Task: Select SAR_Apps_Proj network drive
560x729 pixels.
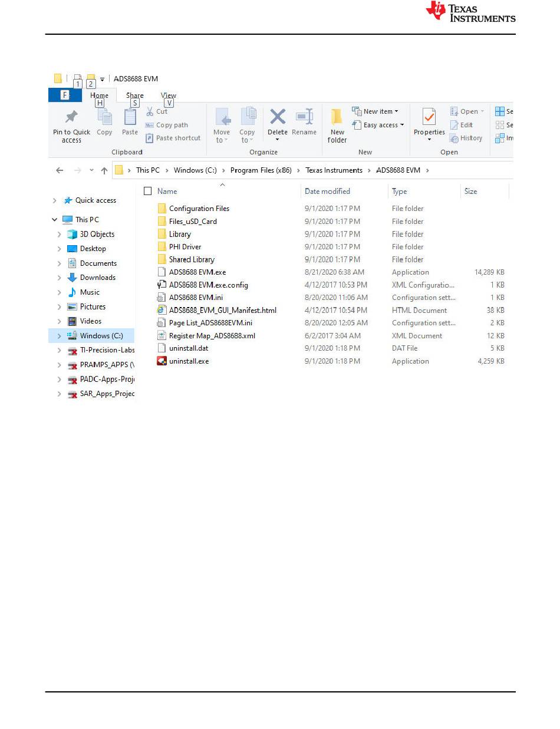Action: coord(107,394)
